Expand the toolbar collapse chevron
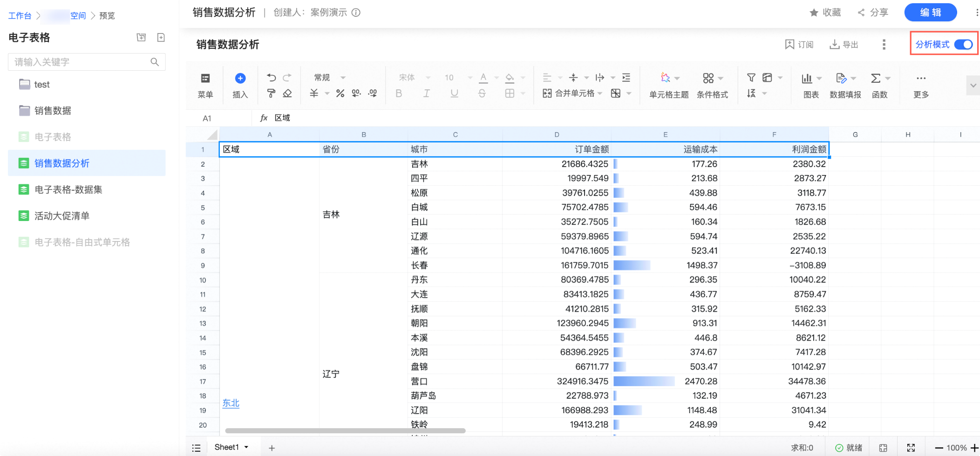The height and width of the screenshot is (456, 980). pos(973,86)
